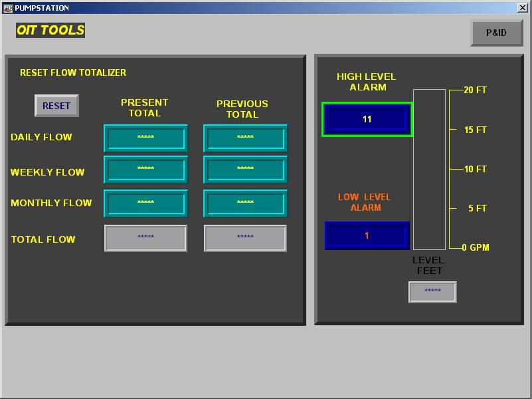Click the DAILY FLOW label
Viewport: 532px width, 399px height.
pos(41,137)
